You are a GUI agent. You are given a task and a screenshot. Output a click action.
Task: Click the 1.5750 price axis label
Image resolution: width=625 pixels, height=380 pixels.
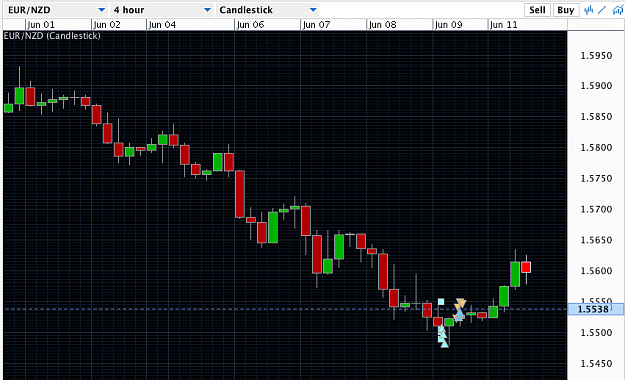(596, 178)
